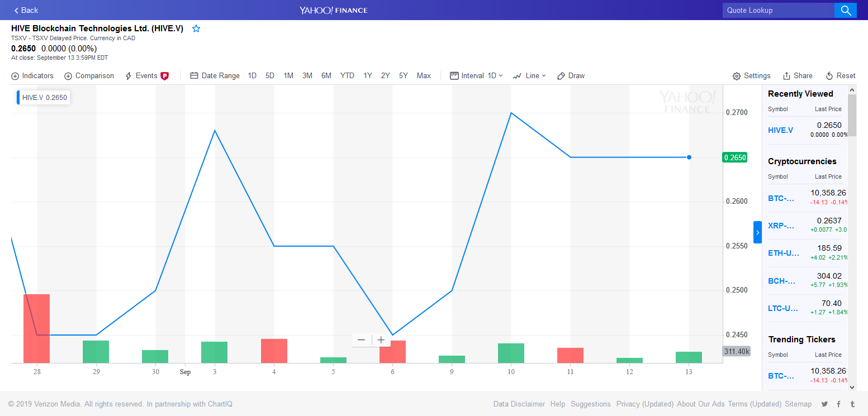Click the magnifying glass search button
This screenshot has height=416, width=868.
846,10
